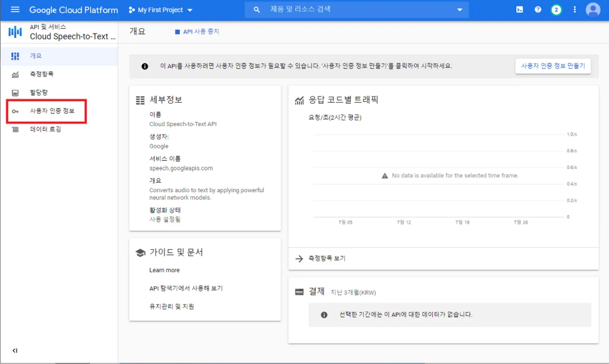This screenshot has width=609, height=364.
Task: Click the 요청/초(2시간 평균) chart label
Action: pyautogui.click(x=335, y=118)
